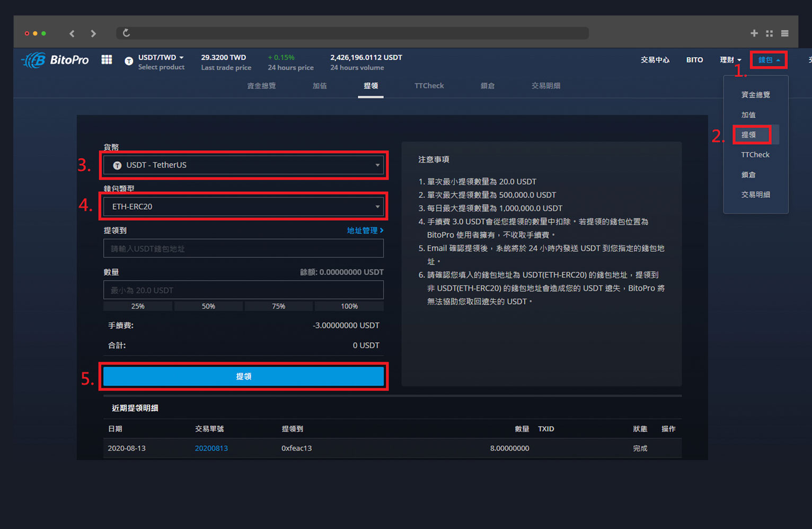Expand the USDT/TWD product selector

[161, 57]
